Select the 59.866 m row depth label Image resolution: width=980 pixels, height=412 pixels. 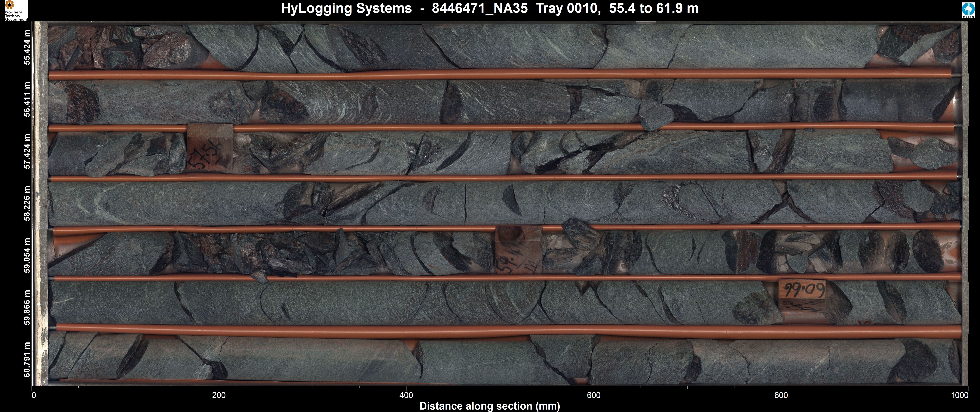[x=27, y=307]
